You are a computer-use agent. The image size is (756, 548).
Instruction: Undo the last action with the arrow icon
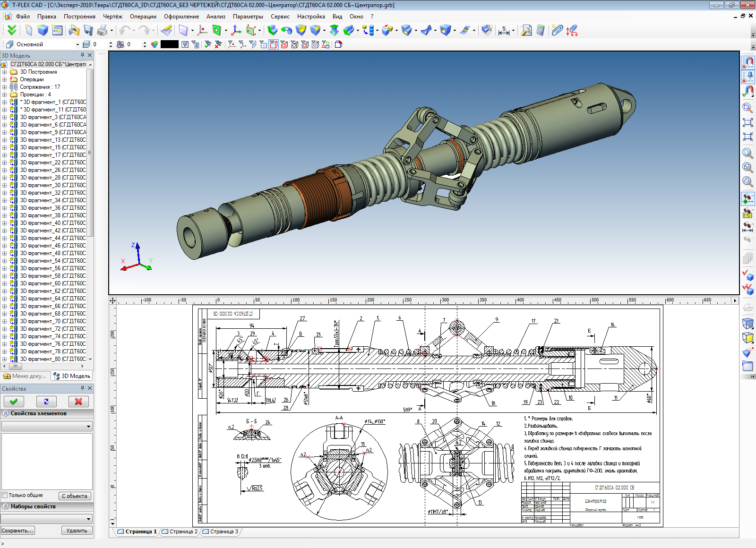tap(125, 30)
